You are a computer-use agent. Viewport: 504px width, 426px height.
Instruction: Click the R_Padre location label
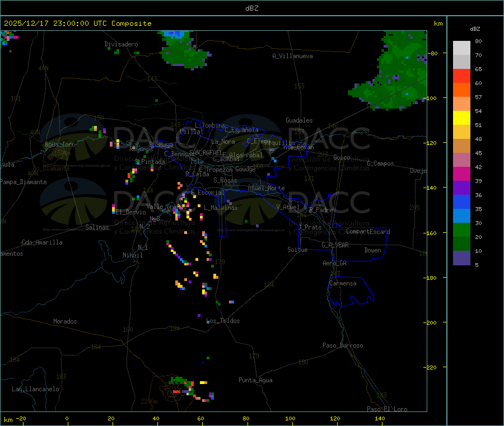[321, 210]
